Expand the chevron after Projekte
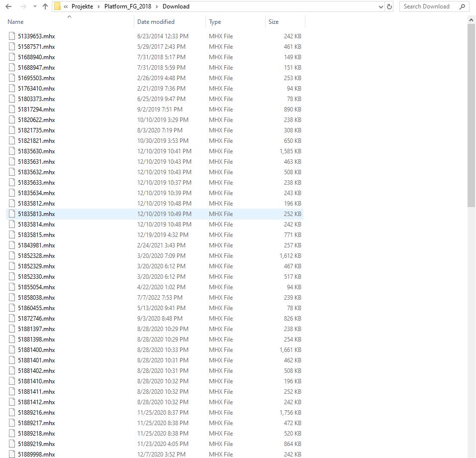 (98, 6)
